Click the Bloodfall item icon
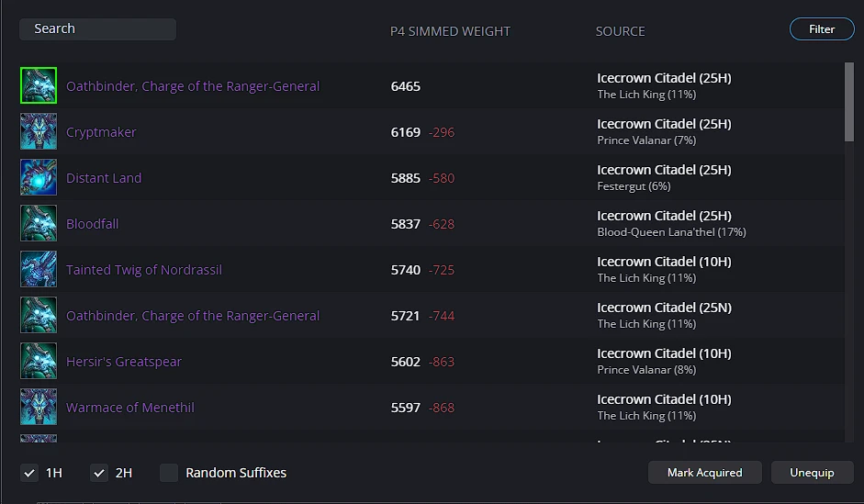The height and width of the screenshot is (504, 864). pos(39,224)
